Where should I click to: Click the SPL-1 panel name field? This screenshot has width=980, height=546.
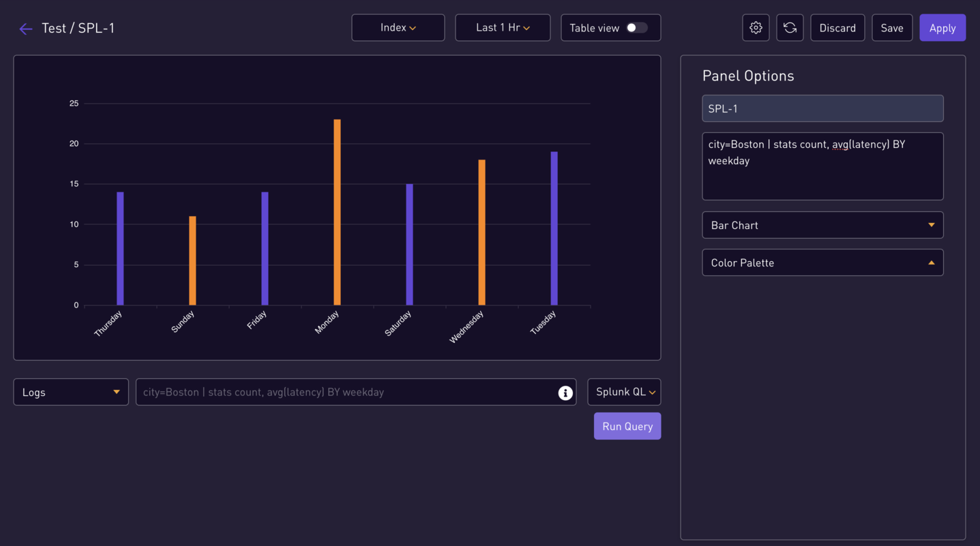(822, 108)
